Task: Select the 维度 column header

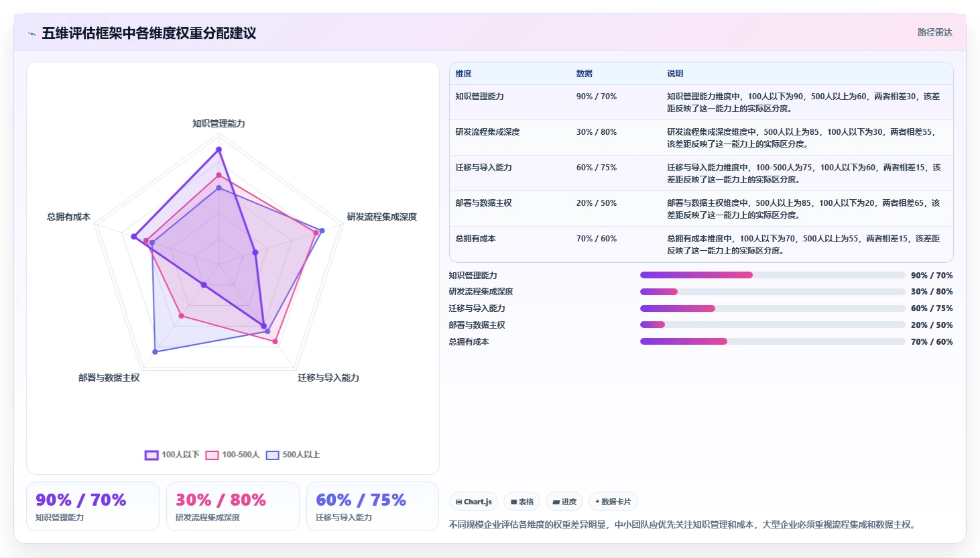Action: (x=464, y=74)
